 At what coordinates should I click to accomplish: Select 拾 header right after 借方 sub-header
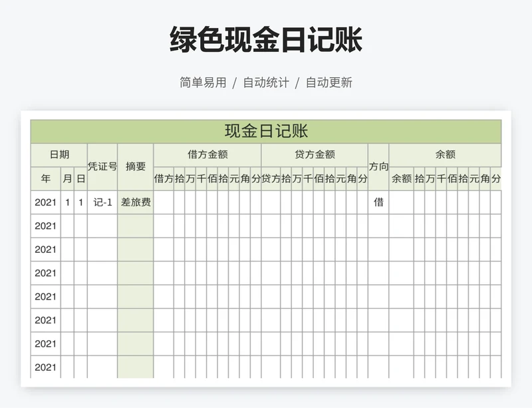tap(180, 178)
